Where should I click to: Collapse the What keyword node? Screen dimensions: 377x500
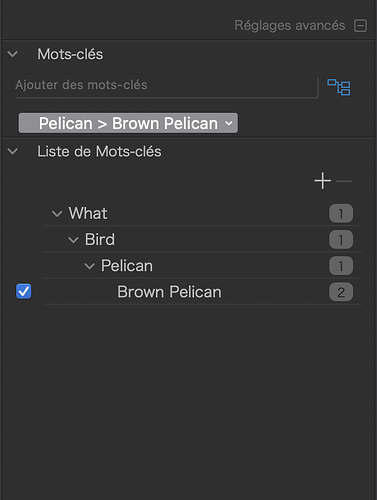[57, 213]
